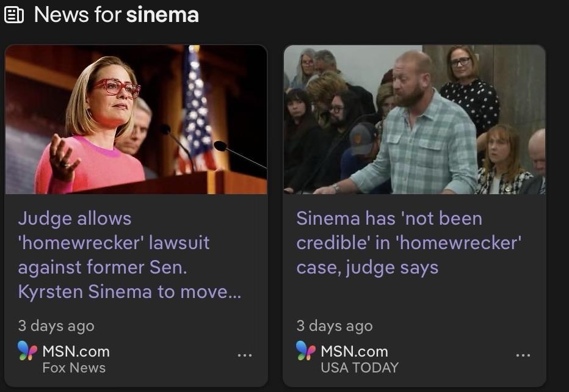The width and height of the screenshot is (569, 392).
Task: Click the 'case, judge says' headline line
Action: (x=368, y=268)
